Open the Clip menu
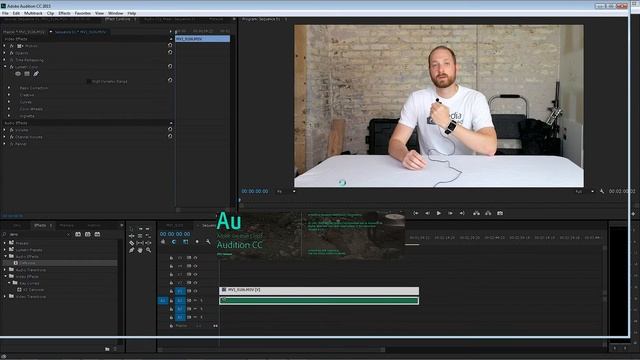640x360 pixels. 51,13
